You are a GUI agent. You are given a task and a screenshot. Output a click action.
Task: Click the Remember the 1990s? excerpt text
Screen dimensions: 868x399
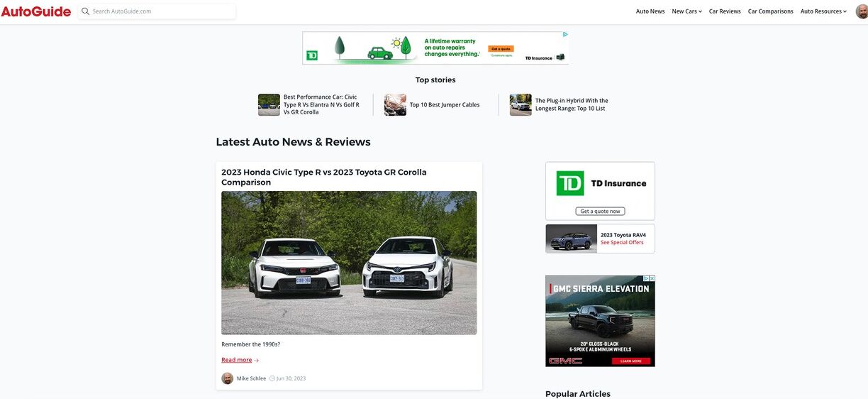coord(250,344)
